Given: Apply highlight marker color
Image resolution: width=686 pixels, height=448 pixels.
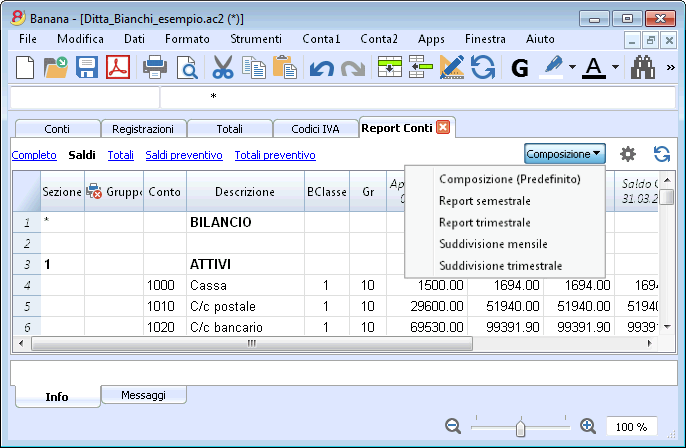Looking at the screenshot, I should (x=552, y=68).
